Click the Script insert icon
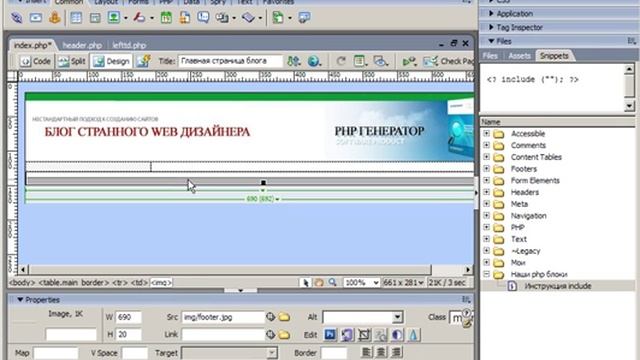640x360 pixels. click(248, 18)
